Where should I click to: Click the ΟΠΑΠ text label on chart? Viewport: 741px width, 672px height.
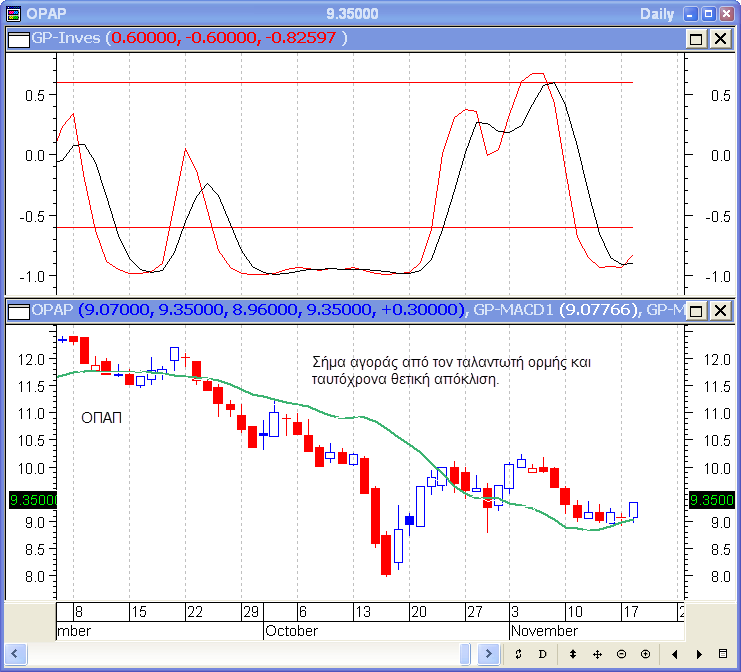pos(101,418)
